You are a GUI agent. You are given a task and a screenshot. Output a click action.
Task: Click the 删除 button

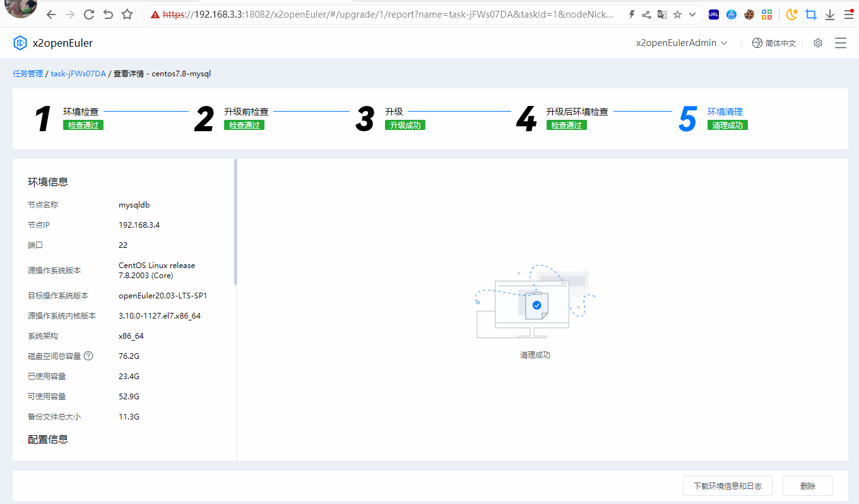[808, 486]
